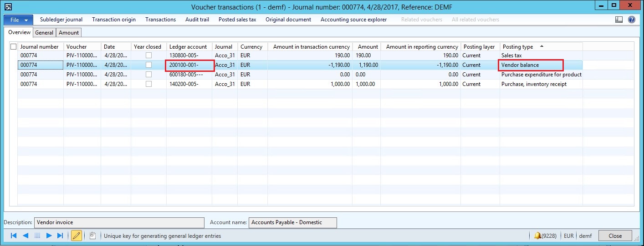Click the next record arrow
This screenshot has height=246, width=644.
(49, 236)
